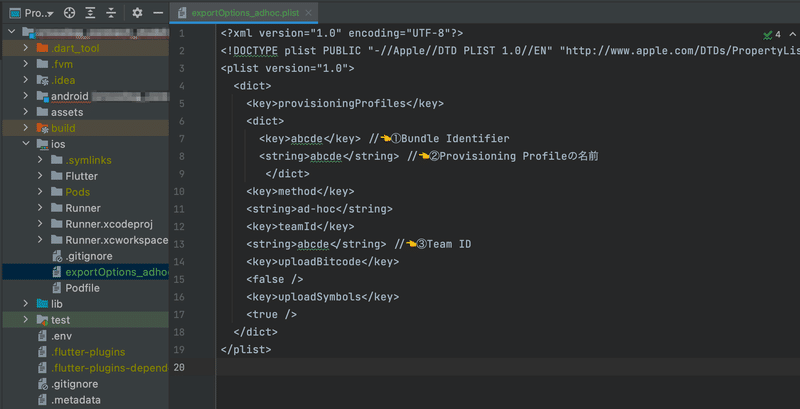Screen dimensions: 800x409
Task: Select the Runner.xcworkspace folder
Action: coord(116,240)
